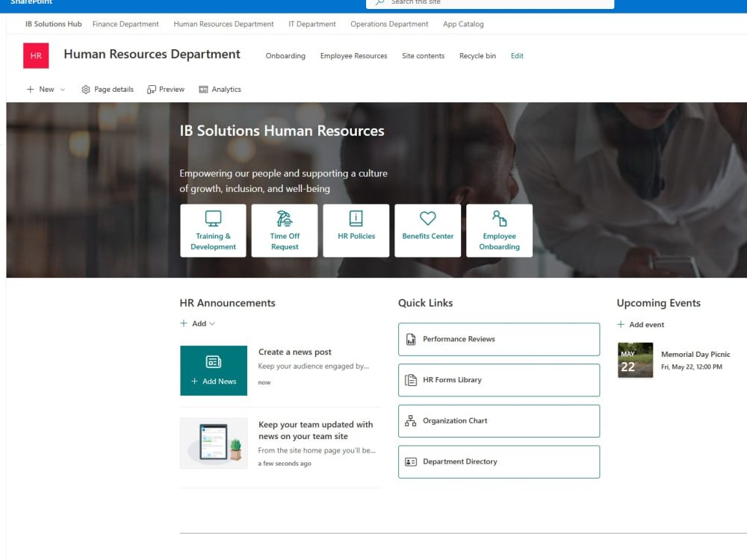
Task: Click the Performance Reviews chart-file icon
Action: (x=411, y=339)
